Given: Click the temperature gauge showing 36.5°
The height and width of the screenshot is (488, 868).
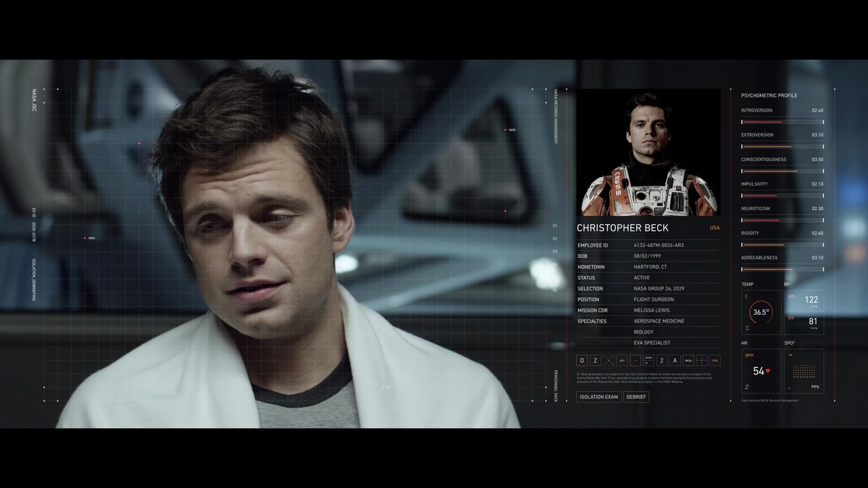Looking at the screenshot, I should click(761, 312).
